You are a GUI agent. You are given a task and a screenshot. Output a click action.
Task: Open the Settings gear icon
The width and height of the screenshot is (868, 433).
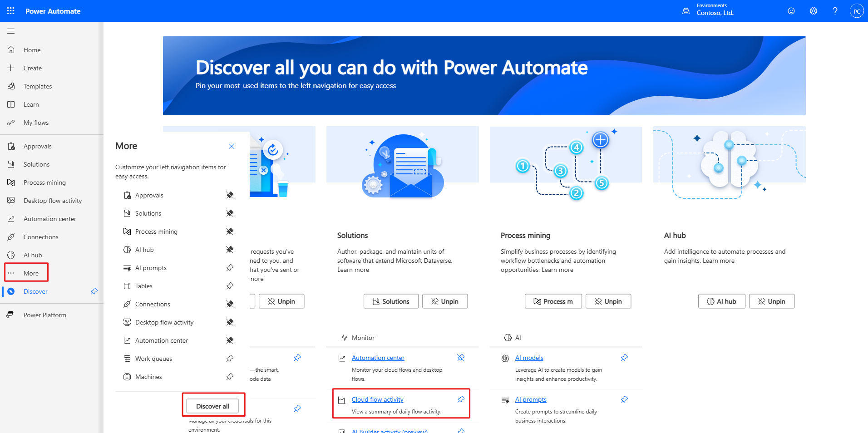point(813,11)
